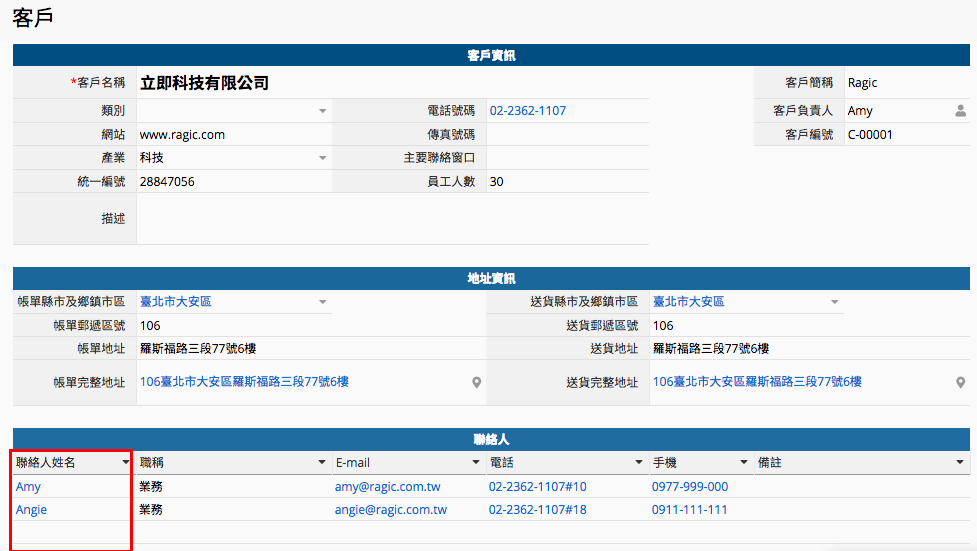
Task: Open 職稱 column header dropdown
Action: tap(322, 463)
